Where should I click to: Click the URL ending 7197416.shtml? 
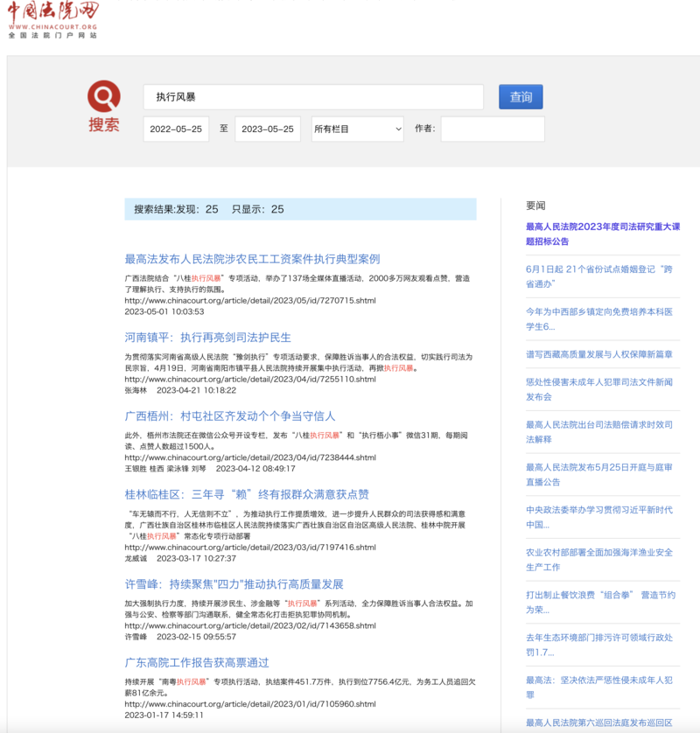coord(250,548)
